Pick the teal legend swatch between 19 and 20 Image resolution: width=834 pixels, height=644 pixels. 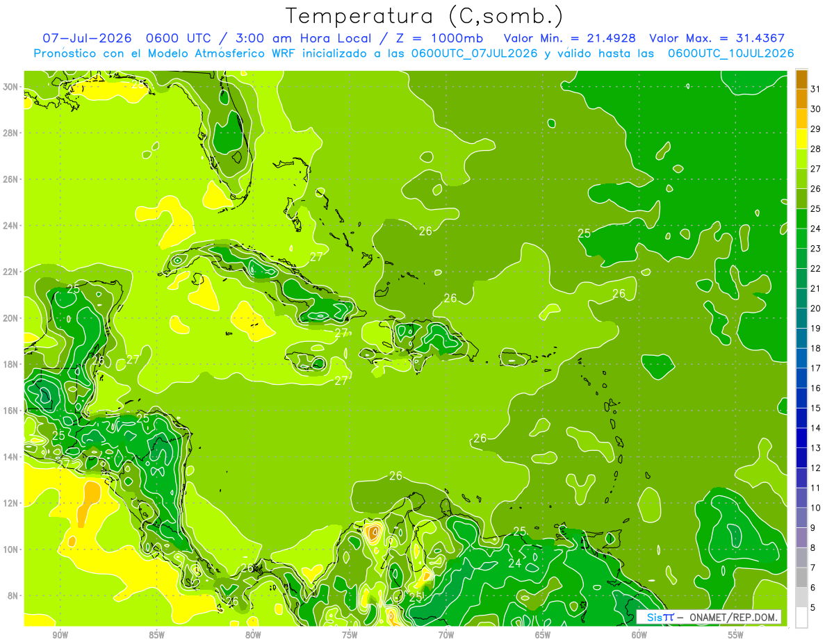[801, 318]
